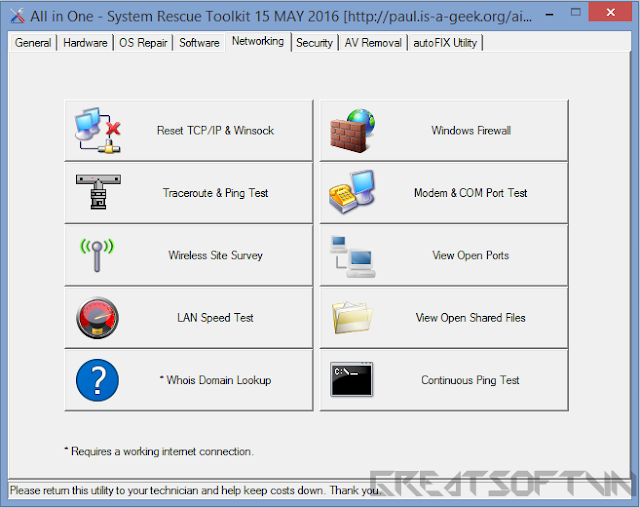Screen dimensions: 640x508
Task: Close the System Rescue Toolkit window
Action: click(610, 13)
